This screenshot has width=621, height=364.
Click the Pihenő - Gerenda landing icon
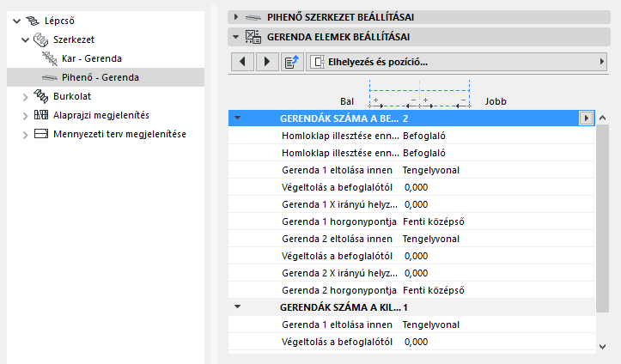[x=50, y=77]
